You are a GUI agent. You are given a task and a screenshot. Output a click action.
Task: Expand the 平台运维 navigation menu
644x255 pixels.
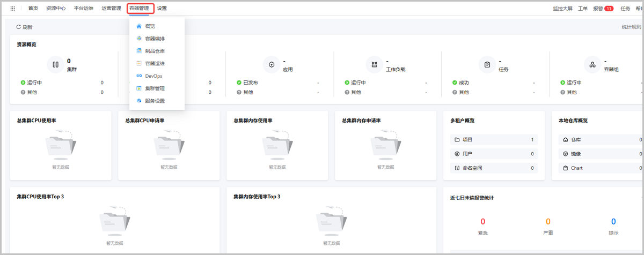pos(83,9)
